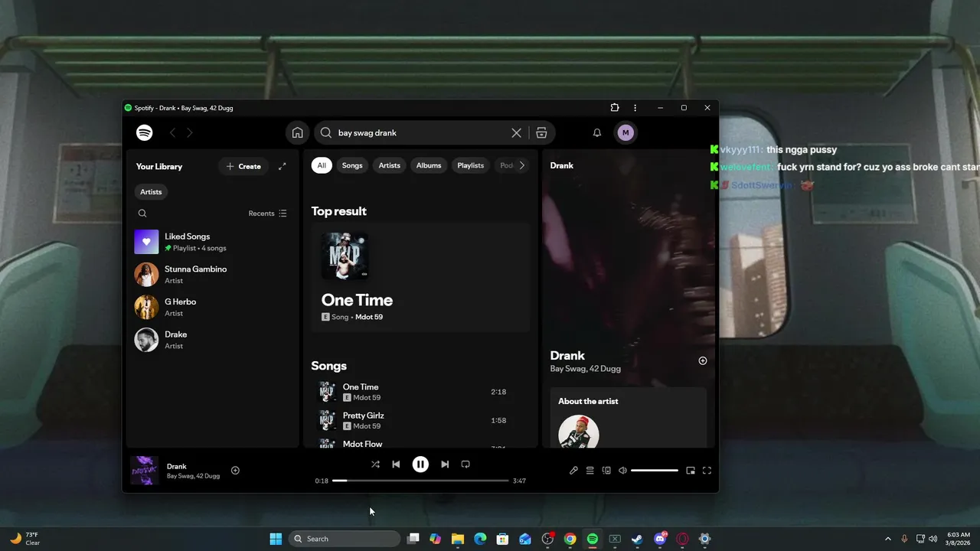The width and height of the screenshot is (980, 551).
Task: Go forward with the right arrow
Action: pyautogui.click(x=190, y=132)
